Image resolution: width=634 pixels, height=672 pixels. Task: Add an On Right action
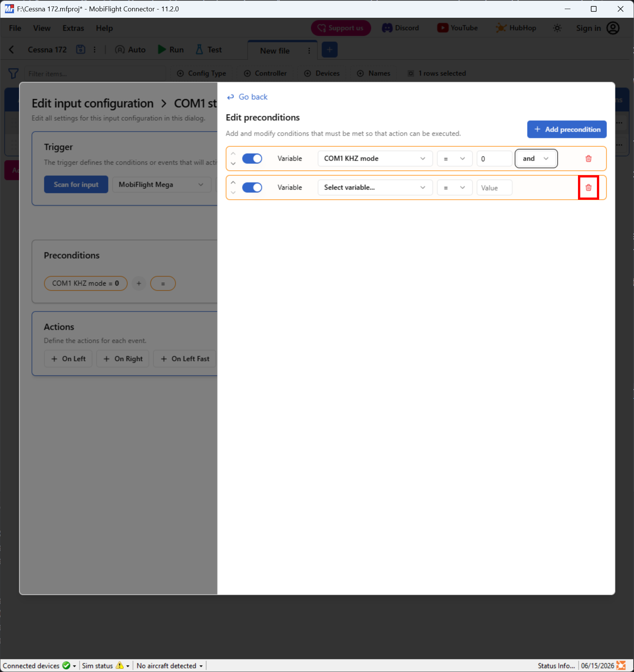point(123,359)
